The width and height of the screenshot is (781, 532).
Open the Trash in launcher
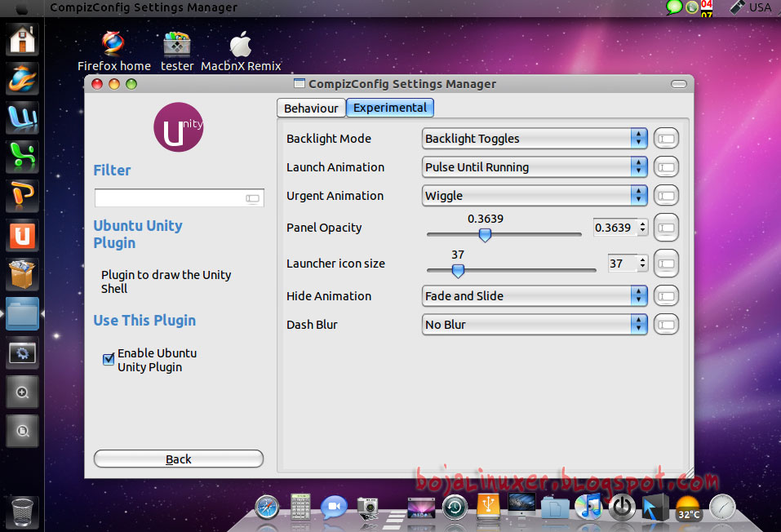coord(22,512)
